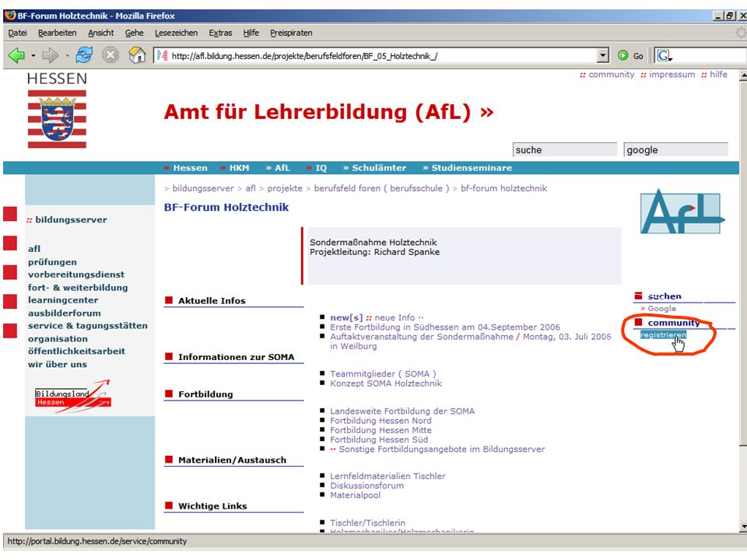Click the 'registrieren' community link
Viewport: 747px width, 560px height.
[663, 334]
